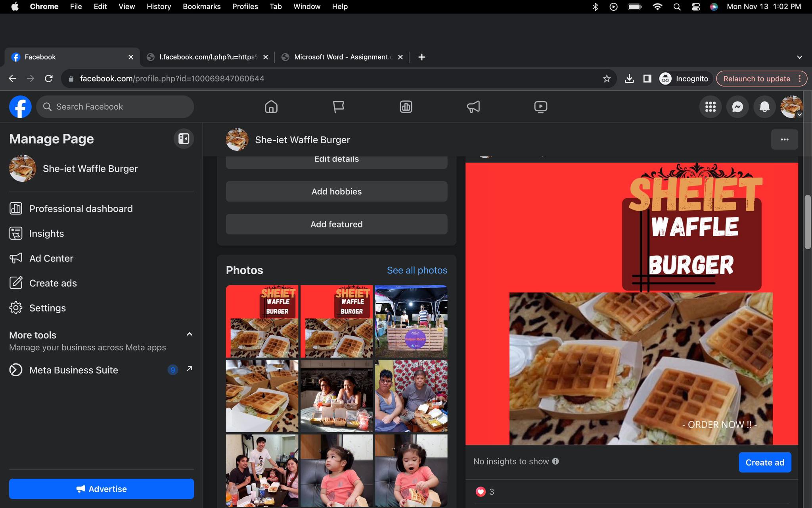Open the notifications bell

click(x=764, y=107)
